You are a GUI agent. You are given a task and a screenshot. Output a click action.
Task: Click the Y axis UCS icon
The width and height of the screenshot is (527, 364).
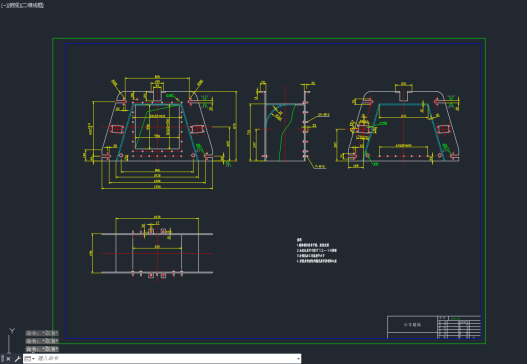pos(12,331)
